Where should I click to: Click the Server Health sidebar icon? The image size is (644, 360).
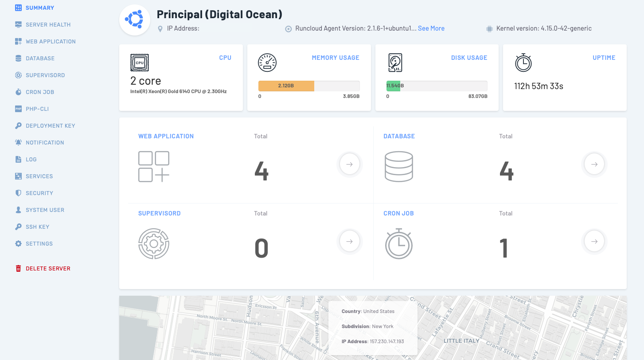pyautogui.click(x=18, y=25)
